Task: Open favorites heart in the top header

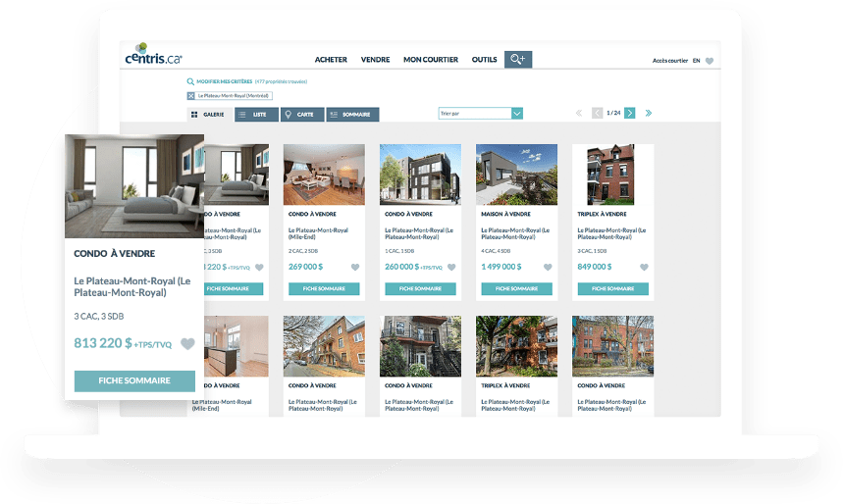Action: click(x=710, y=61)
